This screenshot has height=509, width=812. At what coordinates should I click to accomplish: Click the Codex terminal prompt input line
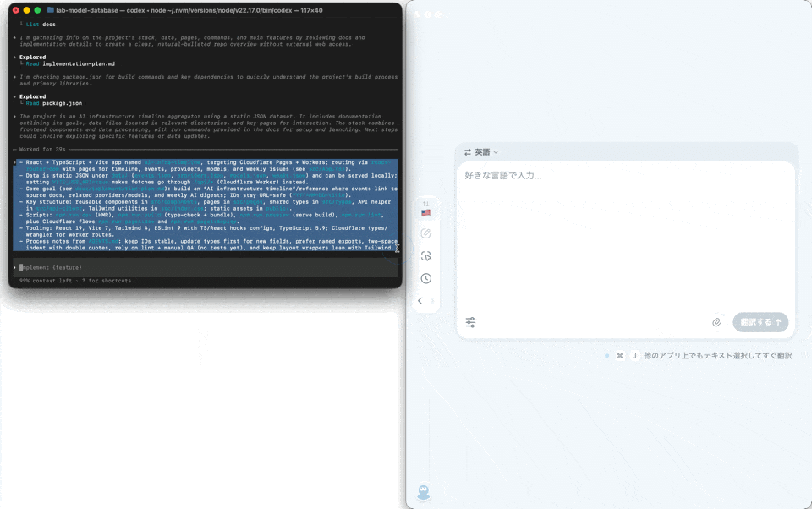(x=203, y=267)
